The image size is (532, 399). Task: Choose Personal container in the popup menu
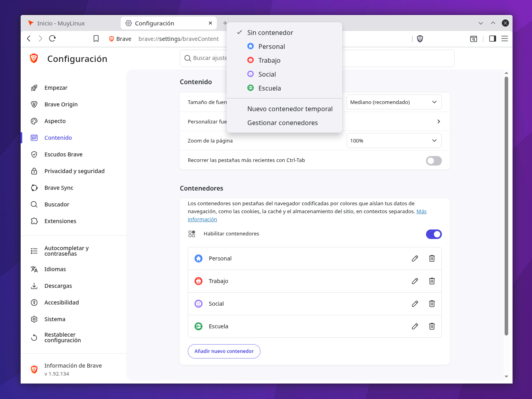pyautogui.click(x=284, y=46)
